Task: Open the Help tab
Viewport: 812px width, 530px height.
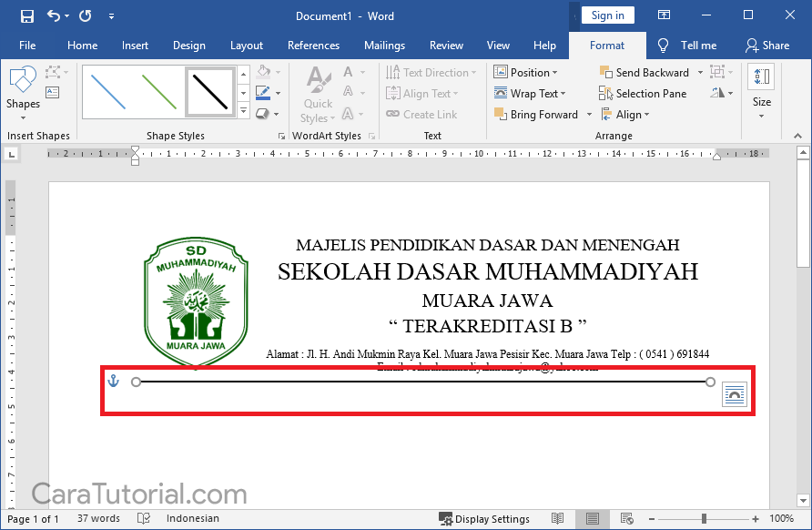Action: [x=544, y=46]
